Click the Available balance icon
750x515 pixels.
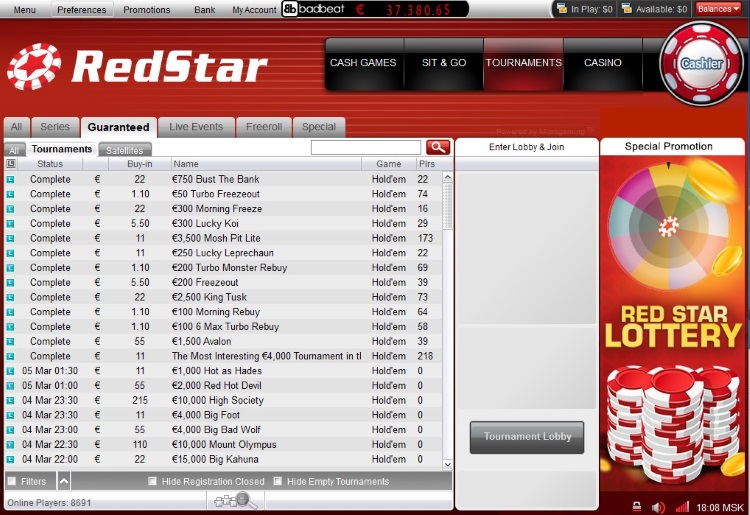tap(627, 9)
